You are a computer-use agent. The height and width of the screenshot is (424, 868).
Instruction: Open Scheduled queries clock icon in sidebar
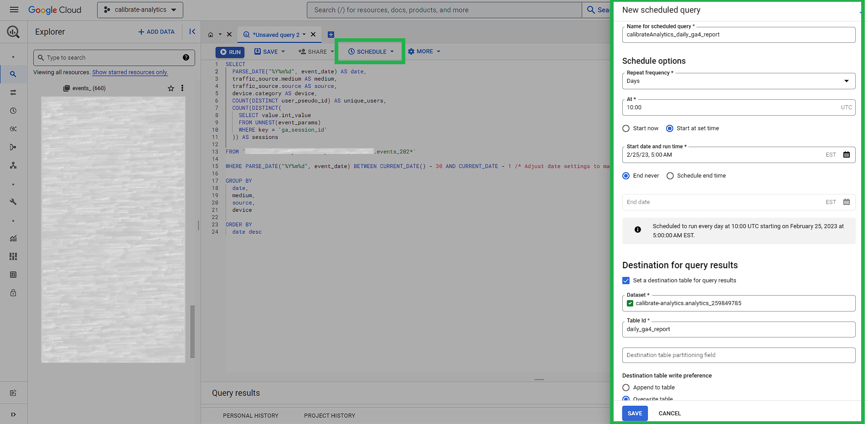coord(13,111)
